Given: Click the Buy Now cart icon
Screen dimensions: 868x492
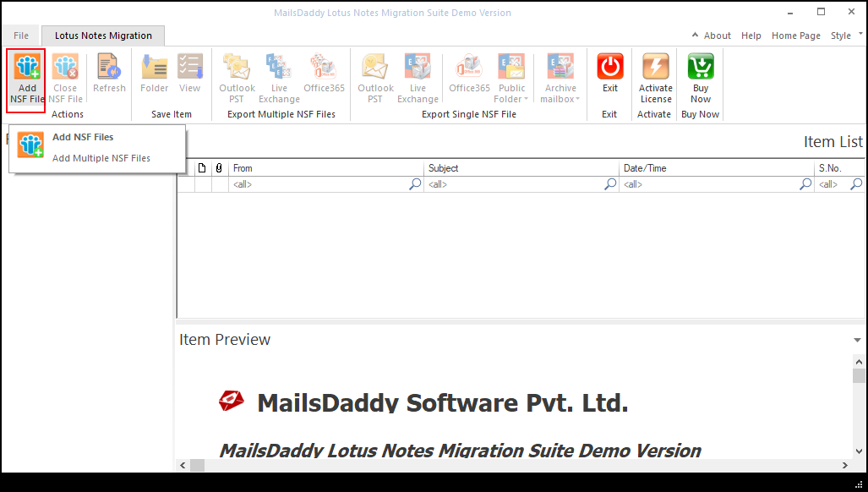Looking at the screenshot, I should (x=701, y=67).
